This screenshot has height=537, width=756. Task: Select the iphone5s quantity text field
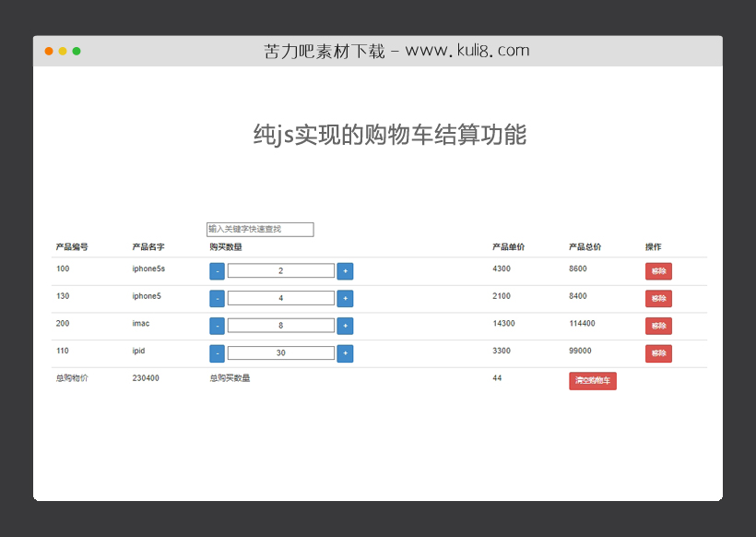280,270
